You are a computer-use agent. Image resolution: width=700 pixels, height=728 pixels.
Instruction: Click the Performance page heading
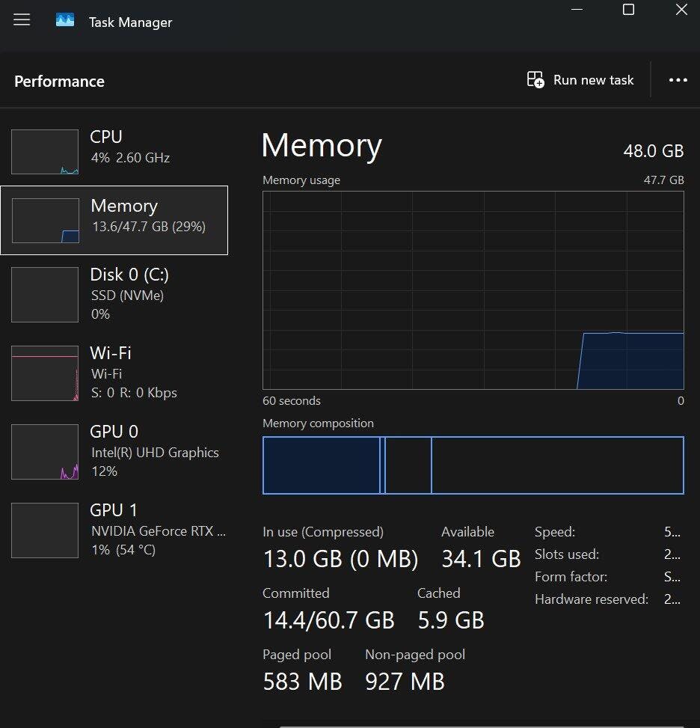pos(59,82)
